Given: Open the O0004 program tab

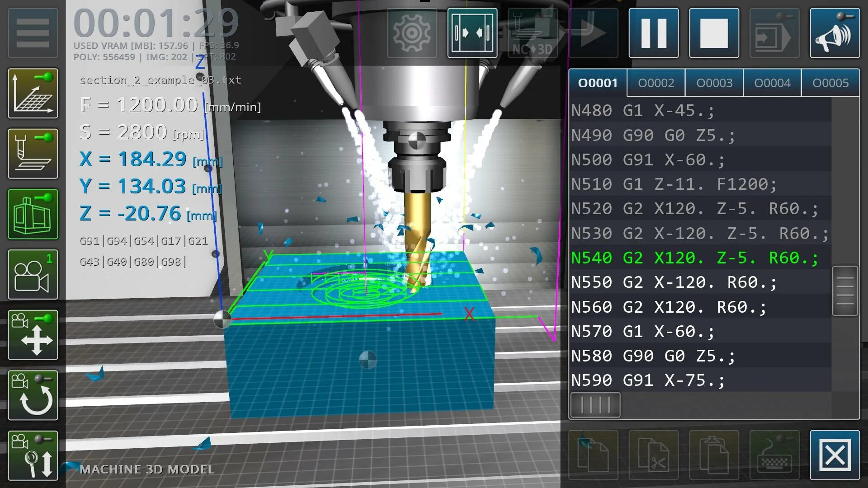Looking at the screenshot, I should pyautogui.click(x=772, y=83).
